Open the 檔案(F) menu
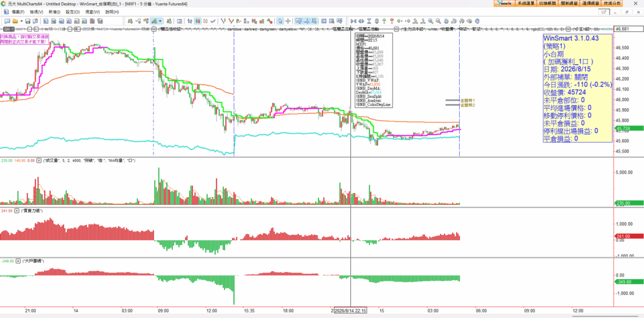The image size is (644, 318). (x=19, y=12)
